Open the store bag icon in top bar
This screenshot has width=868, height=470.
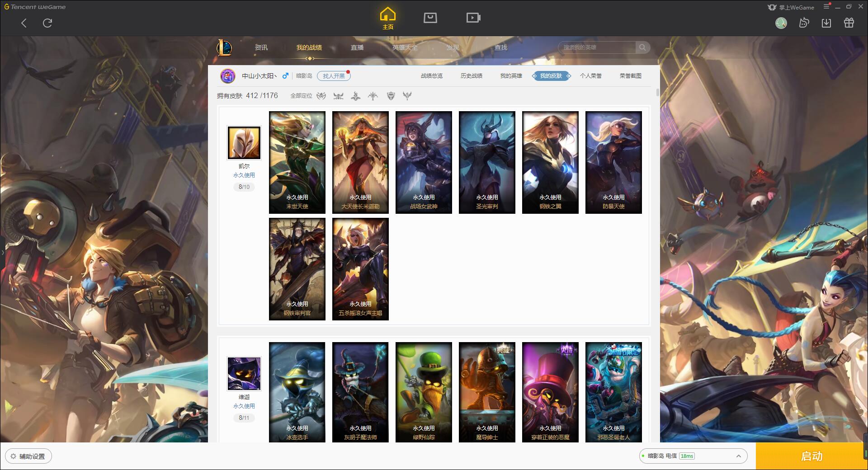430,18
